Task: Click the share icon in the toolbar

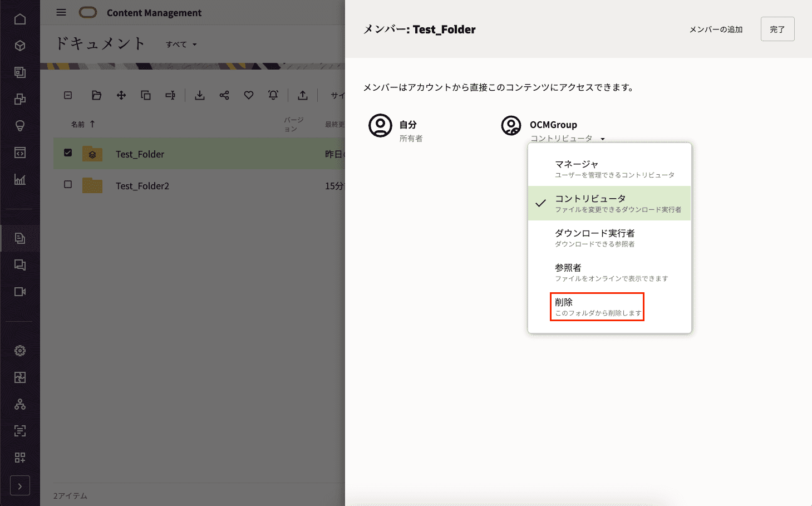Action: click(x=224, y=95)
